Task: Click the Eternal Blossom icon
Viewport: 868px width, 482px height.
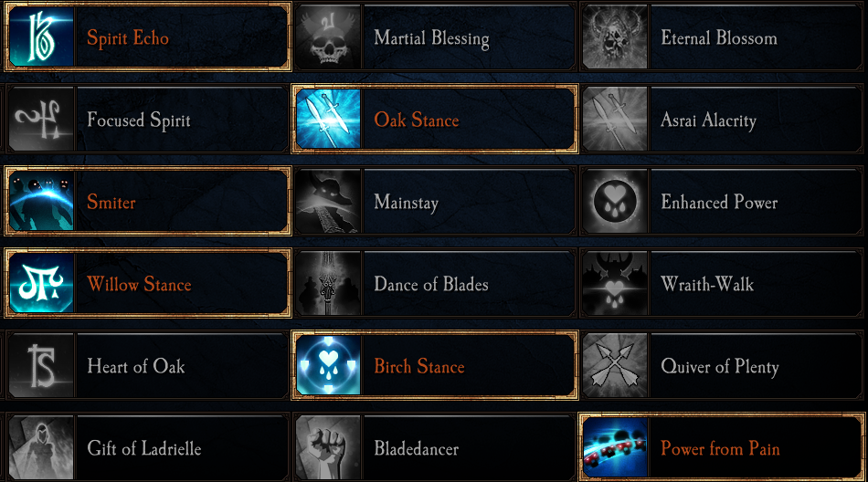Action: coord(615,37)
